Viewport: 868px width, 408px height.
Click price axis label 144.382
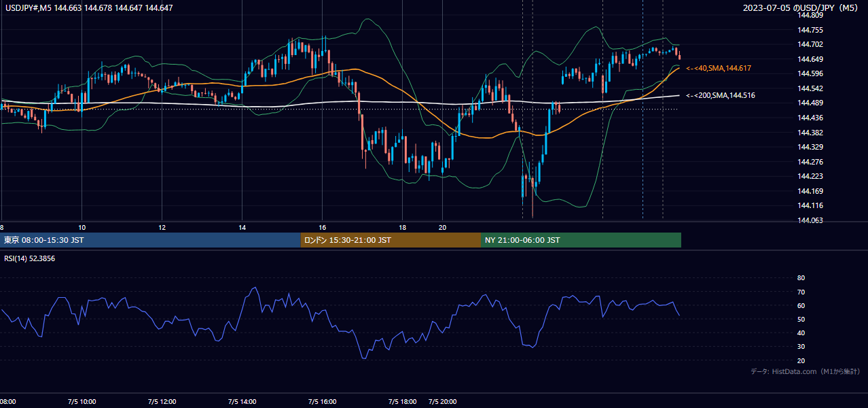pos(810,133)
